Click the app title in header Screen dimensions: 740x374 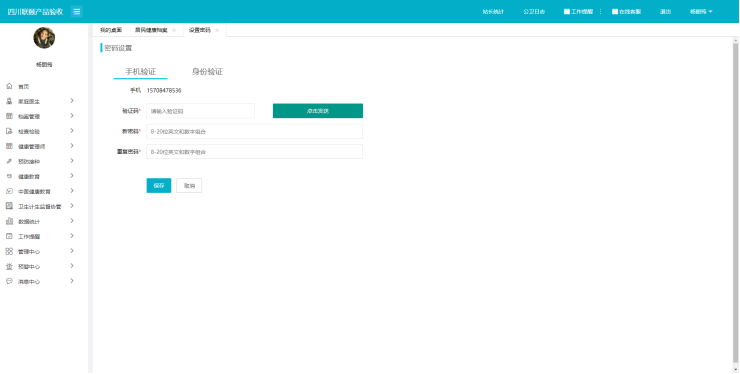35,12
